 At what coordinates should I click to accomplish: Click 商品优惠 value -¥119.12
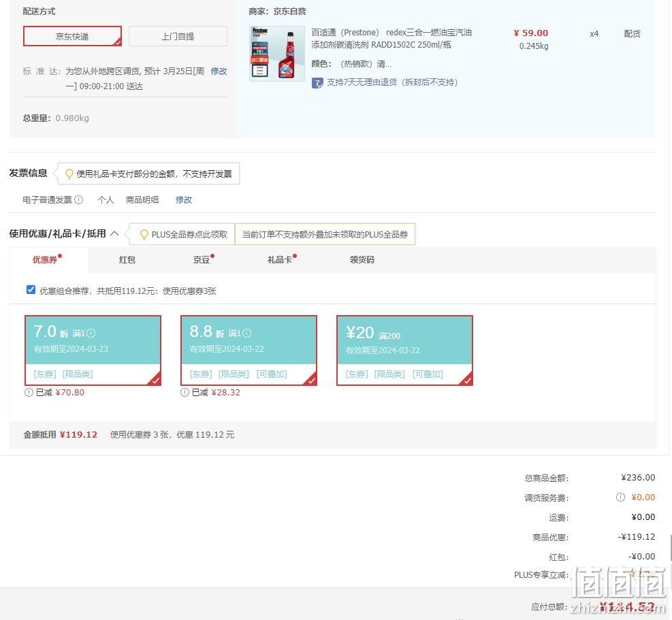pos(637,536)
